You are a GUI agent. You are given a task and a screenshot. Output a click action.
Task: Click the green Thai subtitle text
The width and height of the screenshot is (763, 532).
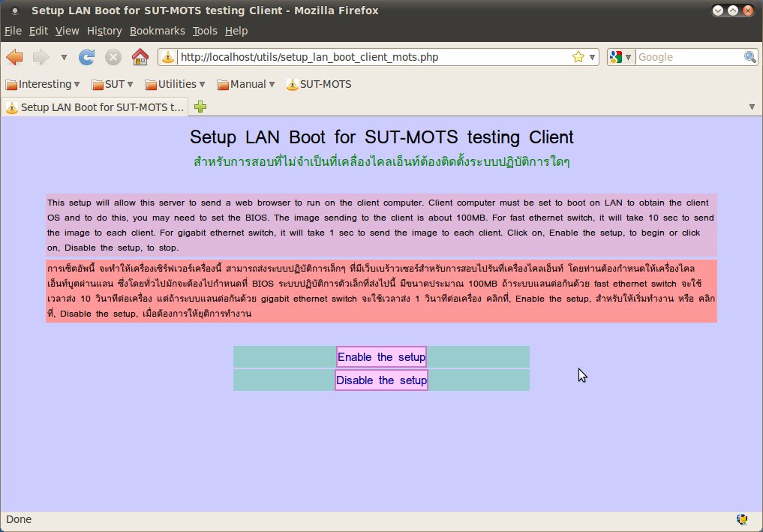[x=381, y=161]
